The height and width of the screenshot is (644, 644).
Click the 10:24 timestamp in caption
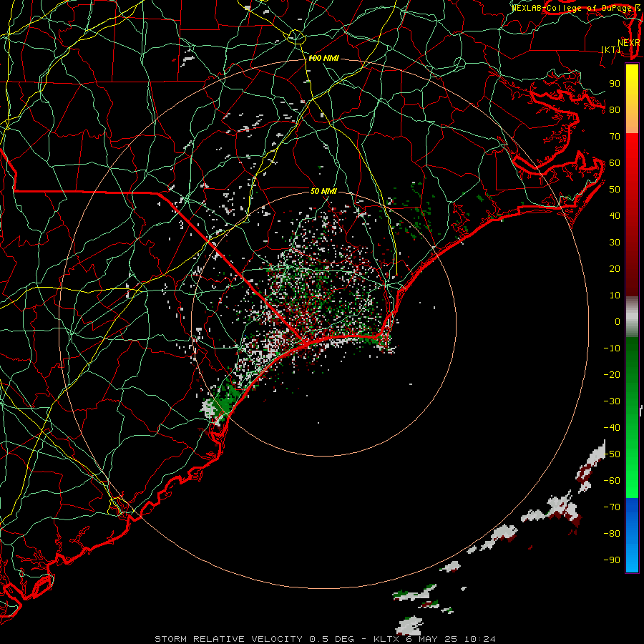pyautogui.click(x=479, y=639)
